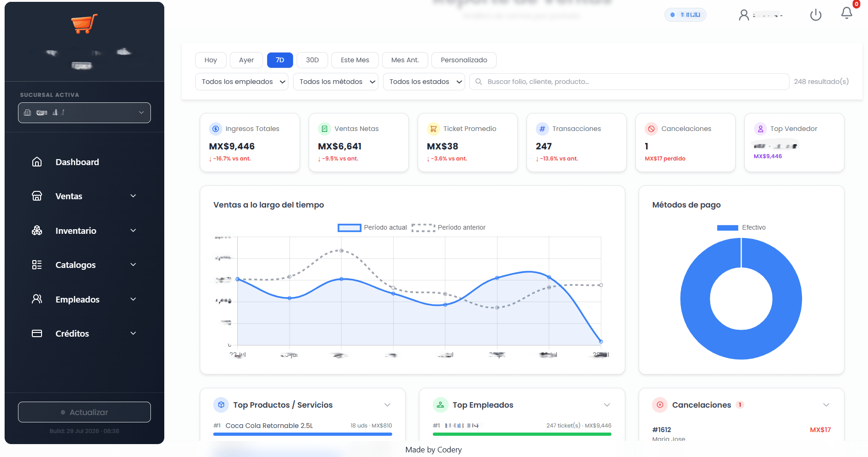Open the user profile icon in header
Viewport: 868px width, 457px height.
[744, 15]
